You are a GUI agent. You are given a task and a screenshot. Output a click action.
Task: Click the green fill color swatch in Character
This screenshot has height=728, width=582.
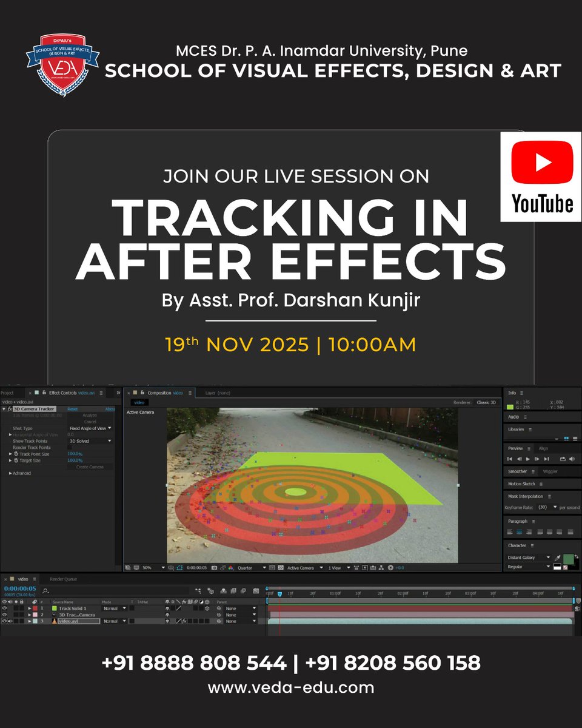(x=568, y=559)
